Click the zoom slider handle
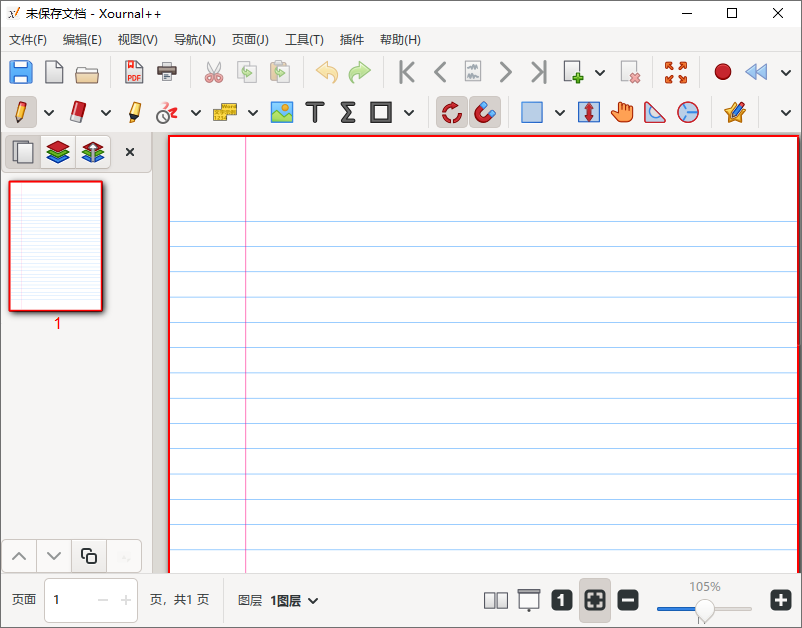 705,608
